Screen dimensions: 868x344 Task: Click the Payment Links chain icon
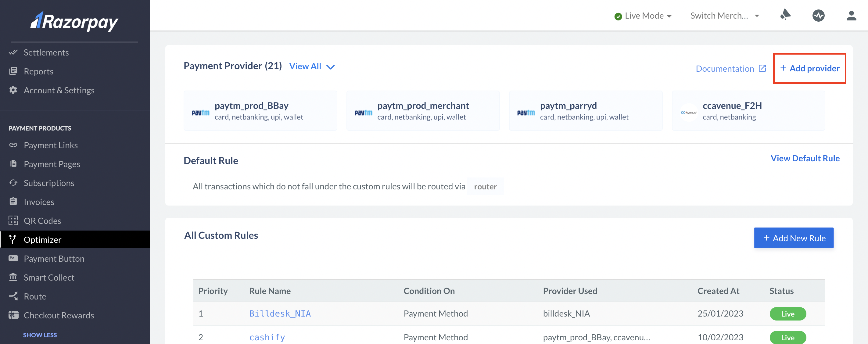[x=13, y=145]
